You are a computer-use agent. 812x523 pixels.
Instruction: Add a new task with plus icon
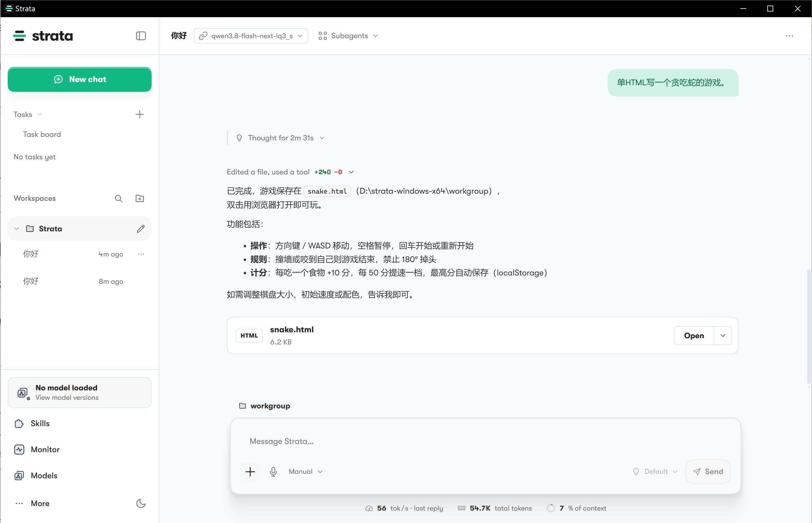(x=139, y=114)
